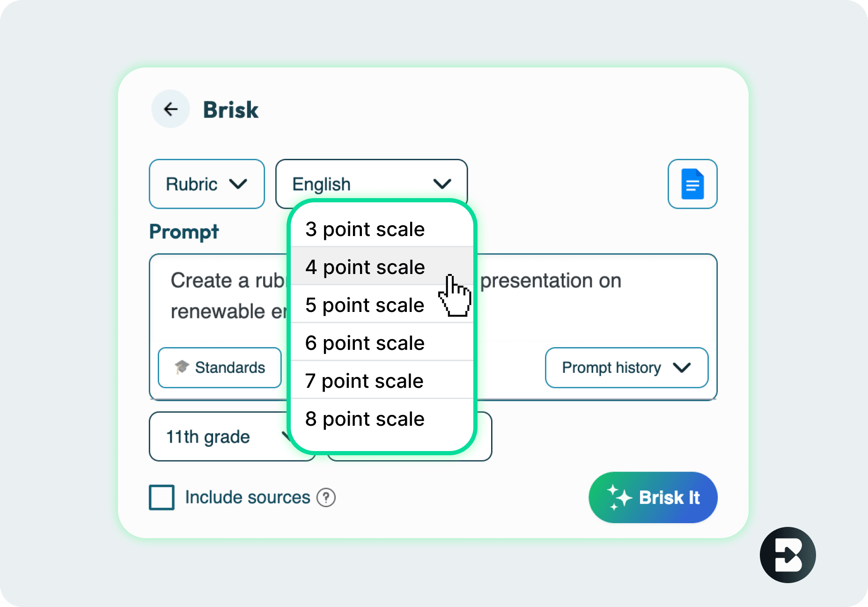868x607 pixels.
Task: Enable the Include sources checkbox
Action: 162,497
